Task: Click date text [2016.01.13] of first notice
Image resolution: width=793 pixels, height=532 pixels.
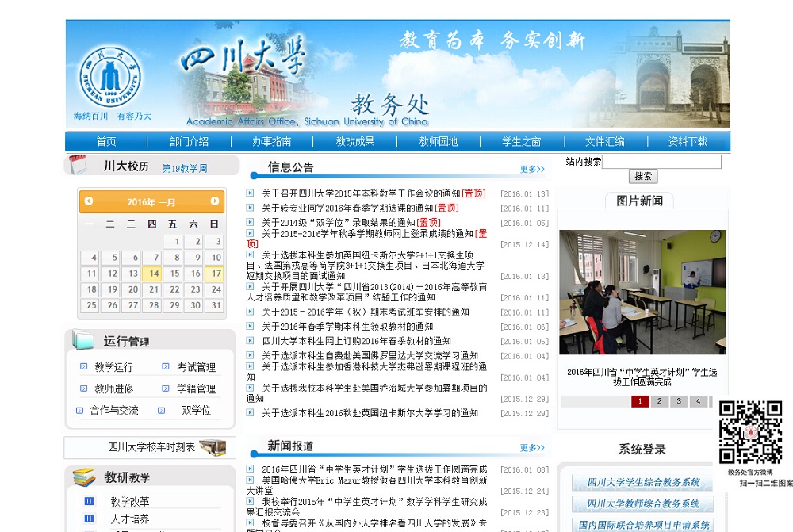Action: pyautogui.click(x=524, y=193)
